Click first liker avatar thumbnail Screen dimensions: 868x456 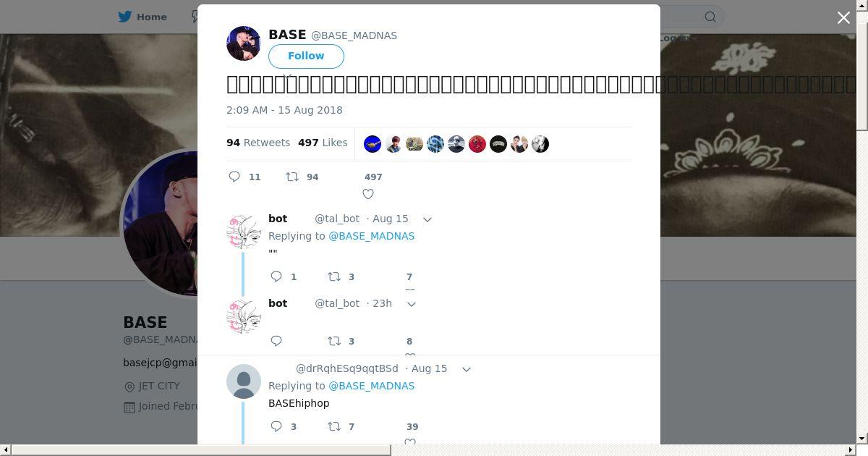pyautogui.click(x=373, y=144)
